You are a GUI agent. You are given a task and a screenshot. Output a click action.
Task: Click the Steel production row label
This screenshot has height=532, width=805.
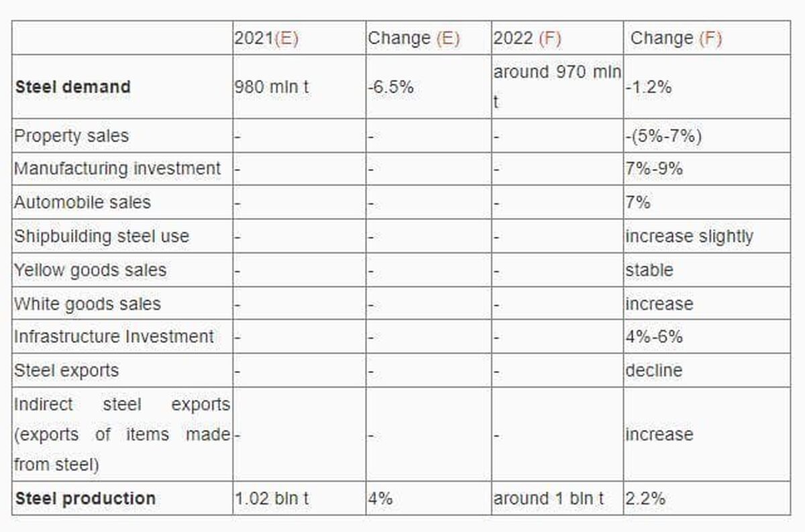point(85,498)
